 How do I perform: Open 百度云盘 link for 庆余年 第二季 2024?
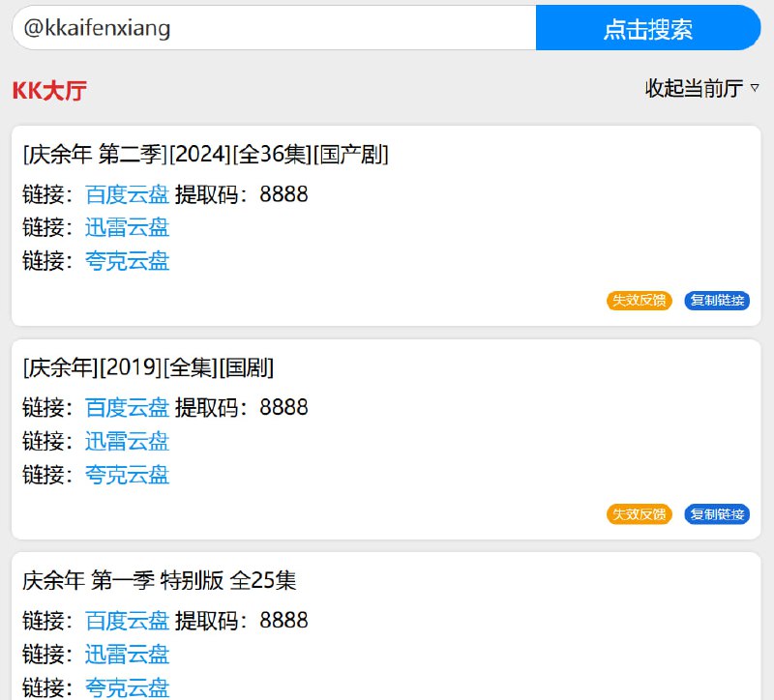(127, 195)
